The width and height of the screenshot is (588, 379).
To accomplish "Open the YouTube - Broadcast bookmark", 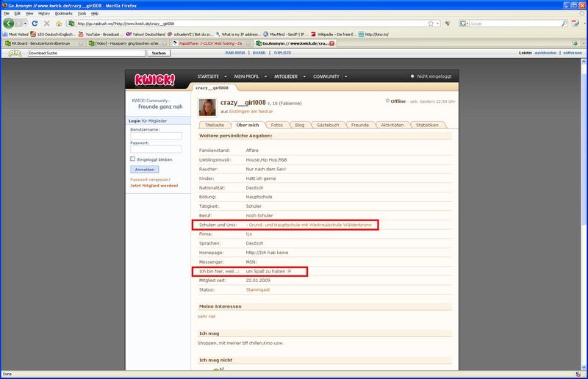I will pos(100,34).
